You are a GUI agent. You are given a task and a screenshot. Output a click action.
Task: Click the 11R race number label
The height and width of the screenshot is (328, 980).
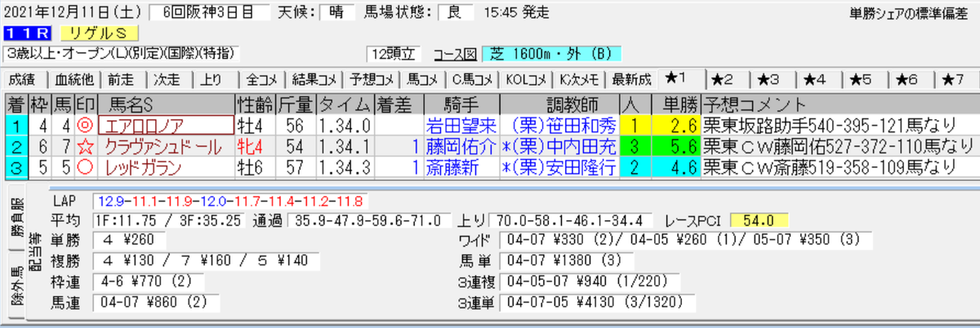26,33
